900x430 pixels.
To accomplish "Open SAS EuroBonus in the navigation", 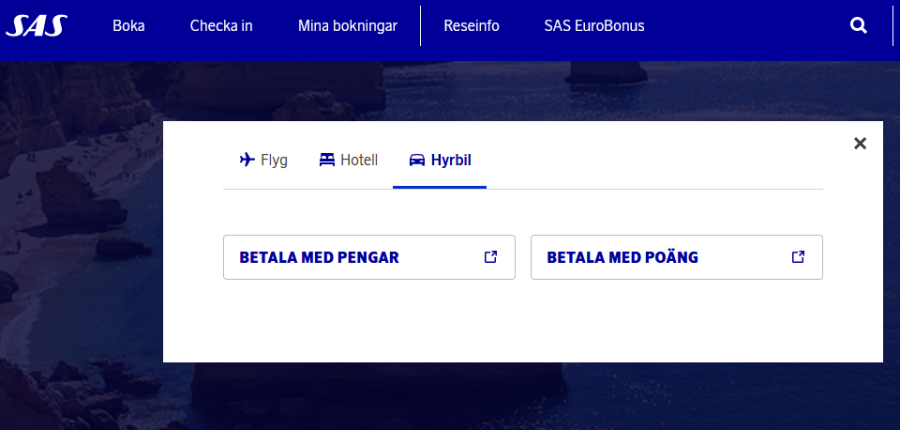I will tap(594, 26).
